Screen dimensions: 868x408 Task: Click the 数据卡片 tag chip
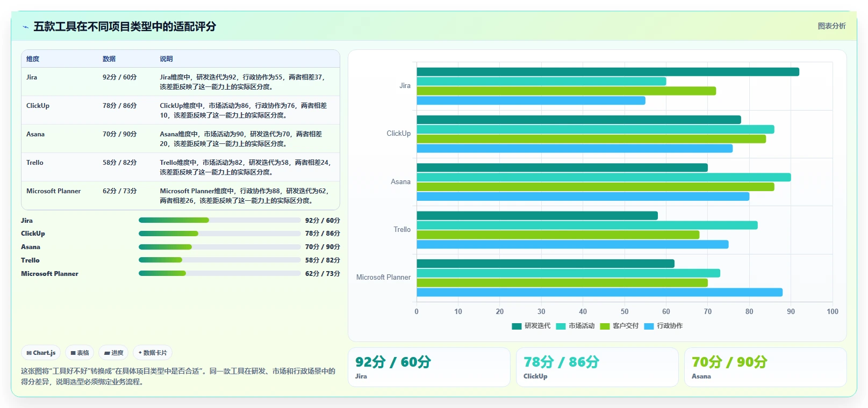tap(153, 353)
